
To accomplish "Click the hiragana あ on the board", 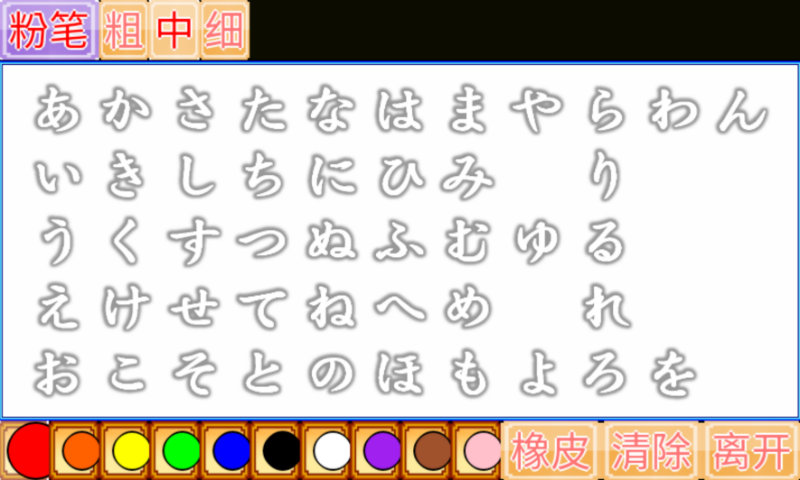I will pos(57,108).
